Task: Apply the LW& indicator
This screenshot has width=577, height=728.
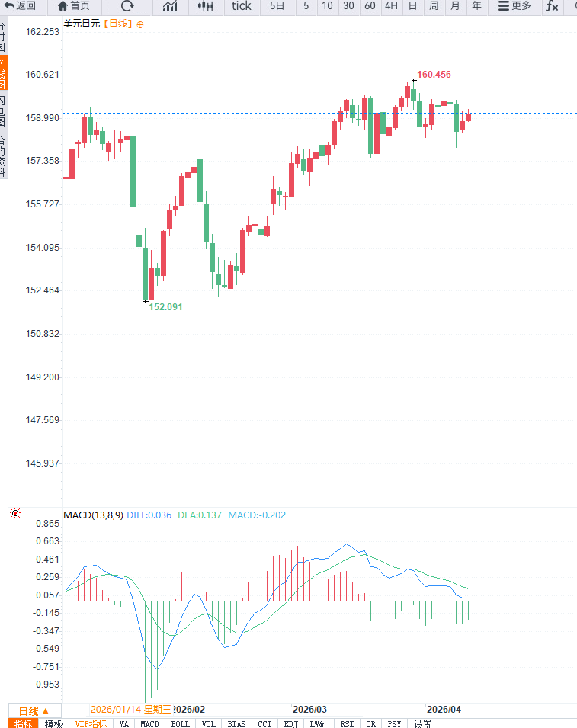Action: (317, 723)
